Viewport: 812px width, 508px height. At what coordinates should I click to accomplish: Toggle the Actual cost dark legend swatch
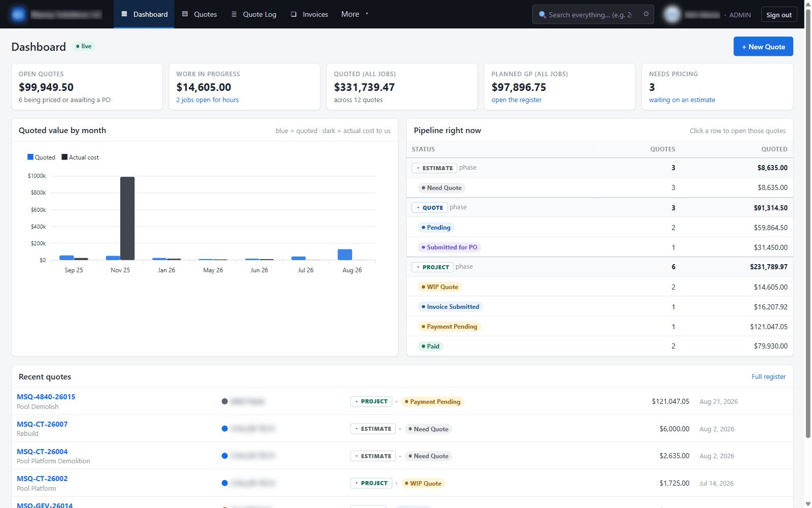pos(64,157)
